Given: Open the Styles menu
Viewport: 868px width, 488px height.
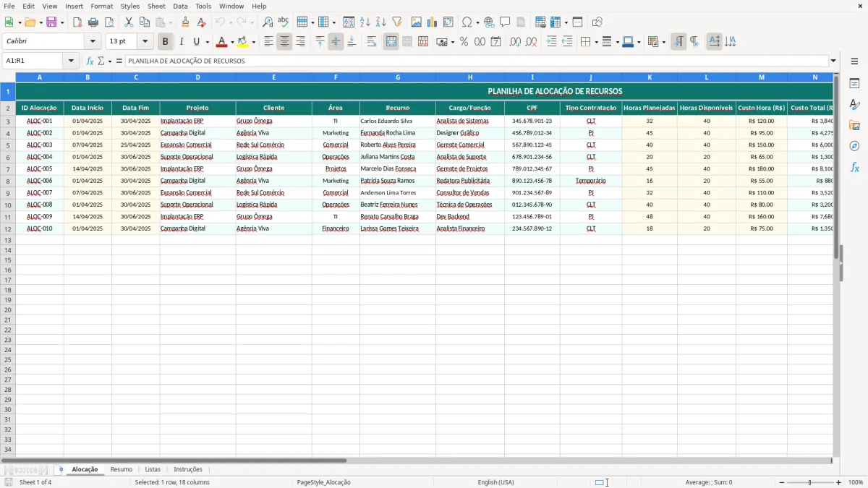Looking at the screenshot, I should [130, 6].
